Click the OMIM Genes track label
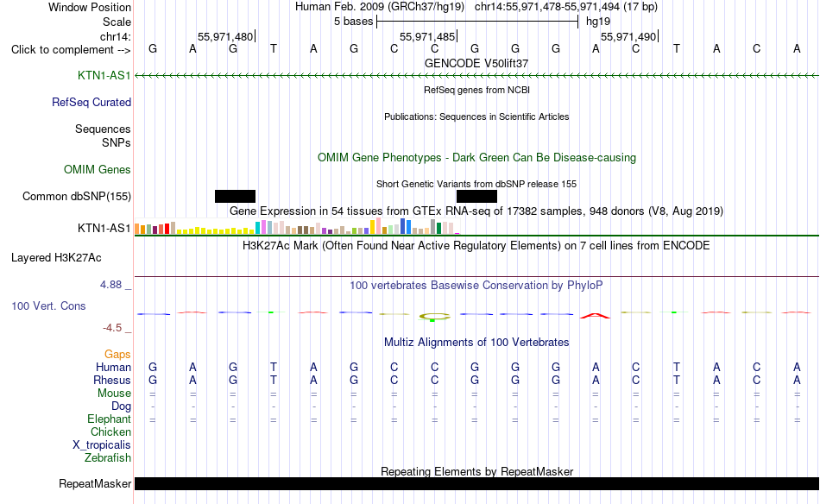The width and height of the screenshot is (820, 504). [x=98, y=170]
